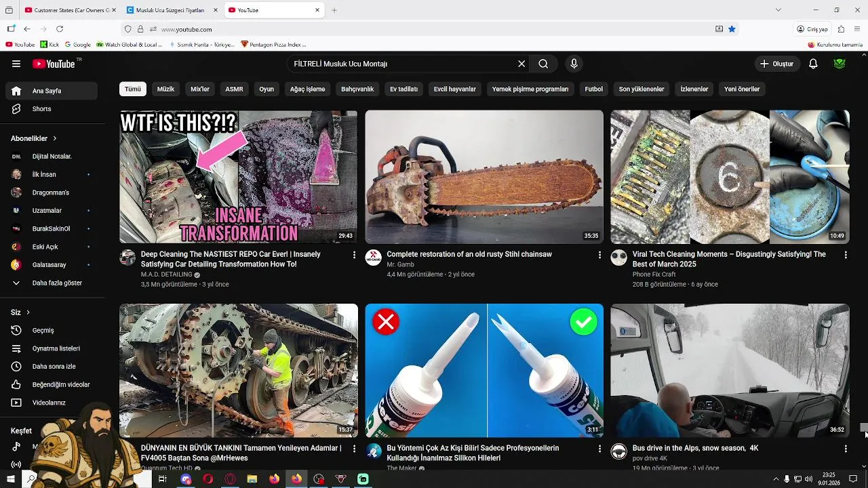This screenshot has height=488, width=868.
Task: Open notifications bell
Action: point(813,64)
